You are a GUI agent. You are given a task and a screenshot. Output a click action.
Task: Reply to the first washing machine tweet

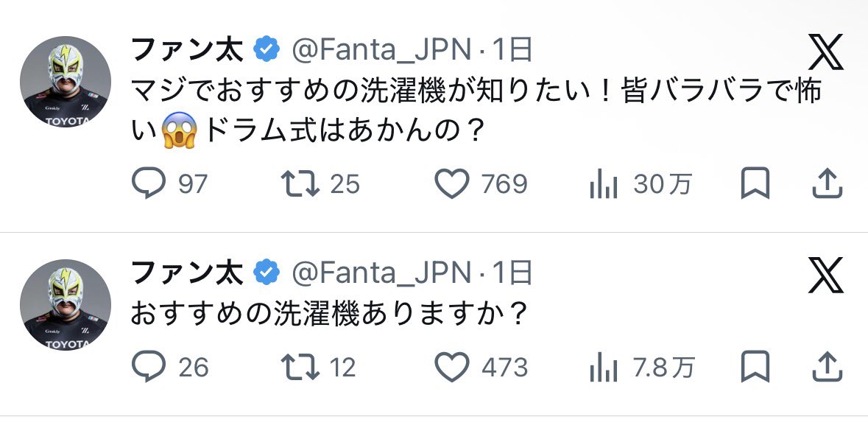tap(149, 183)
